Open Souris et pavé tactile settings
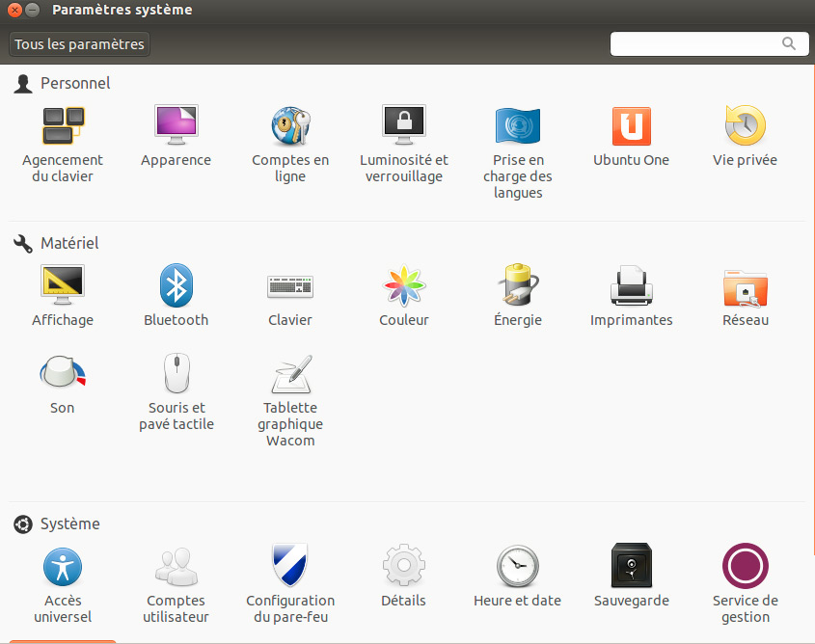The width and height of the screenshot is (815, 644). click(x=177, y=392)
